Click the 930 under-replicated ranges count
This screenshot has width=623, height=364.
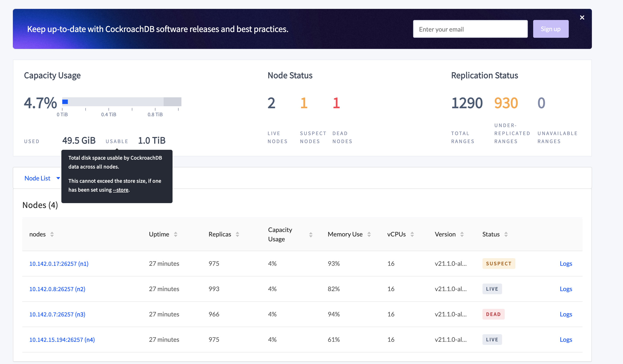(x=506, y=103)
